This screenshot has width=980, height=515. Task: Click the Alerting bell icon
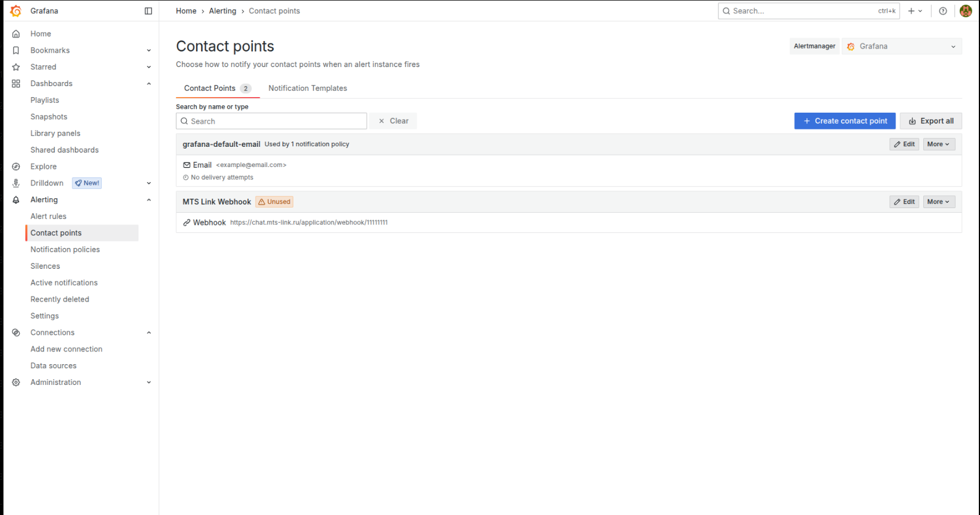click(x=16, y=200)
